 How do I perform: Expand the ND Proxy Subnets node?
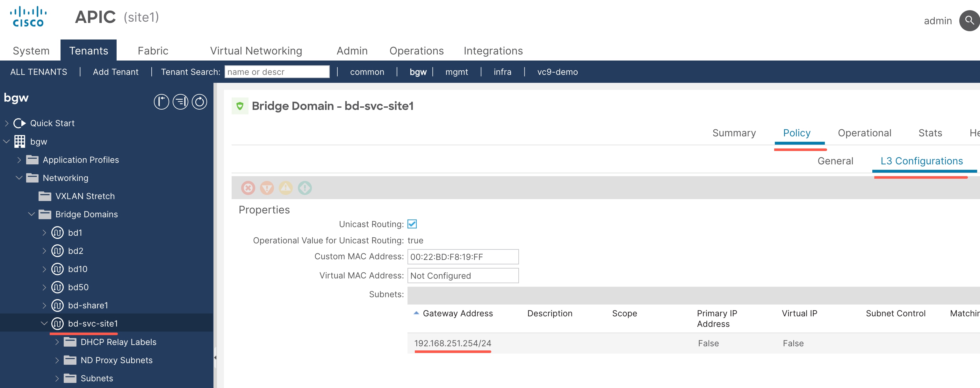coord(57,360)
